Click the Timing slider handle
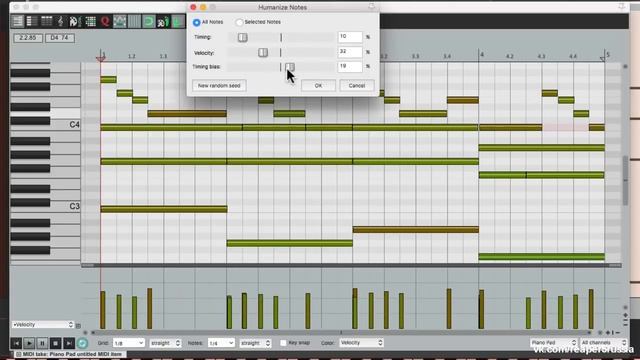Viewport: 640px width, 360px height. pyautogui.click(x=242, y=38)
